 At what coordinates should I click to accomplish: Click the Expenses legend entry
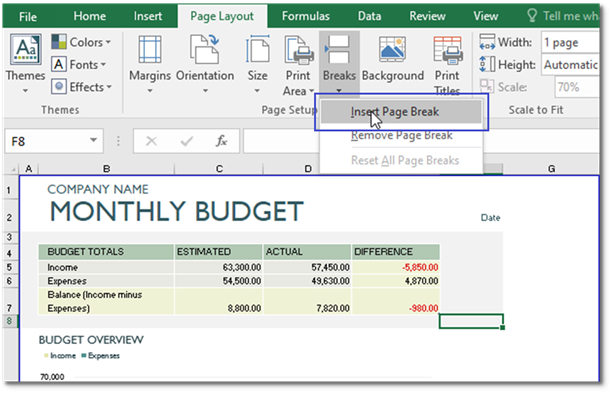(x=100, y=356)
